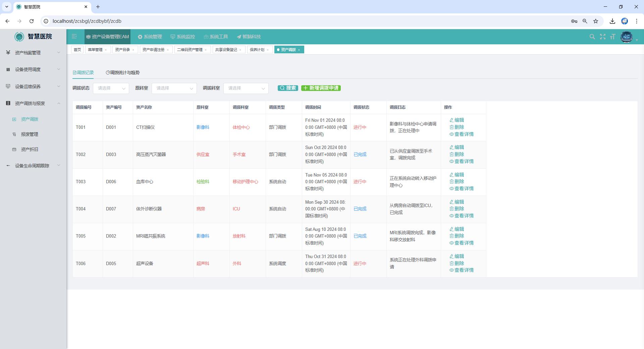Open the 系统监控 top menu

coord(182,37)
